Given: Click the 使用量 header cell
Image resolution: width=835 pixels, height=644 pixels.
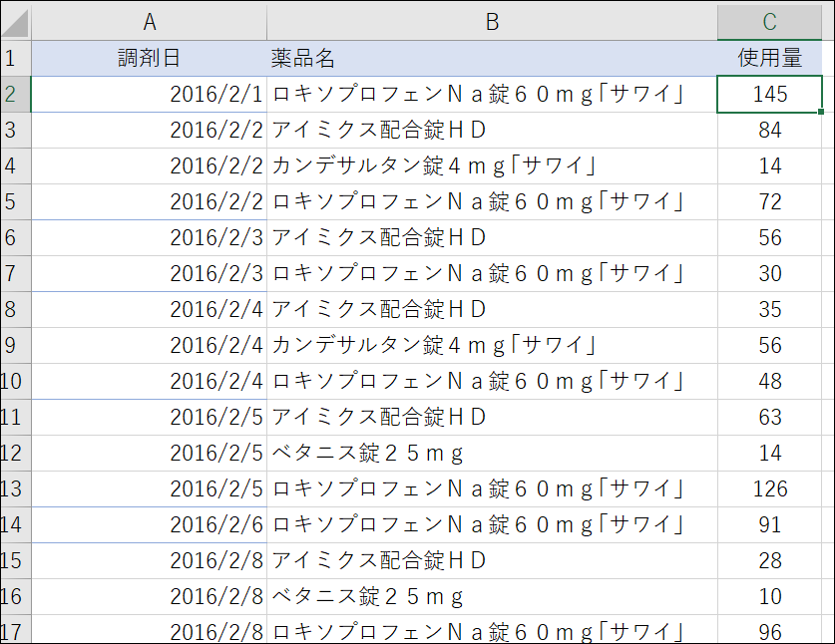Looking at the screenshot, I should point(769,58).
